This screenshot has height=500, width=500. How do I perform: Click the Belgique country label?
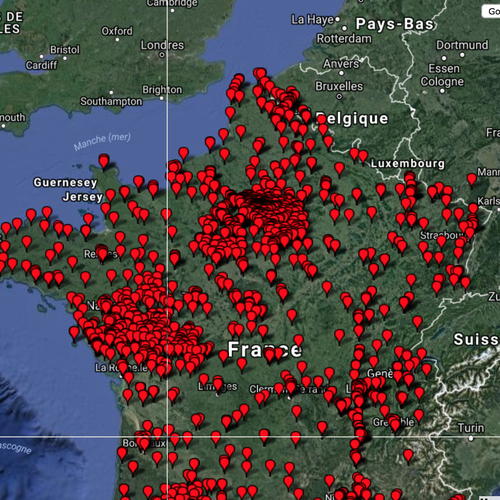pyautogui.click(x=352, y=119)
